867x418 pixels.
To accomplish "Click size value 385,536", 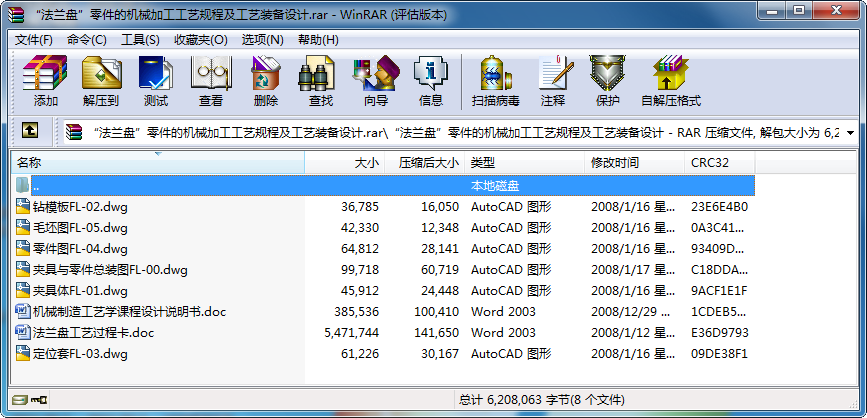I will point(357,311).
